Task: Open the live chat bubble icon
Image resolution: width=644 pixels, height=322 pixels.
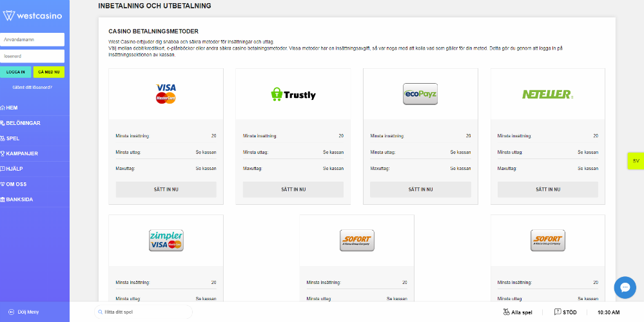Action: pos(625,287)
